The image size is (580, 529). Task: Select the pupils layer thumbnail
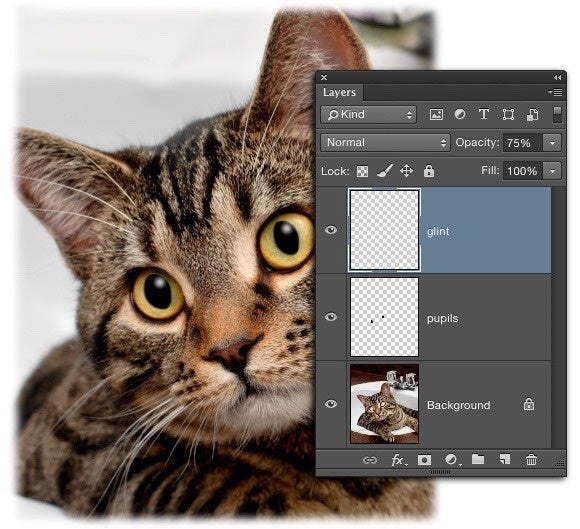384,317
